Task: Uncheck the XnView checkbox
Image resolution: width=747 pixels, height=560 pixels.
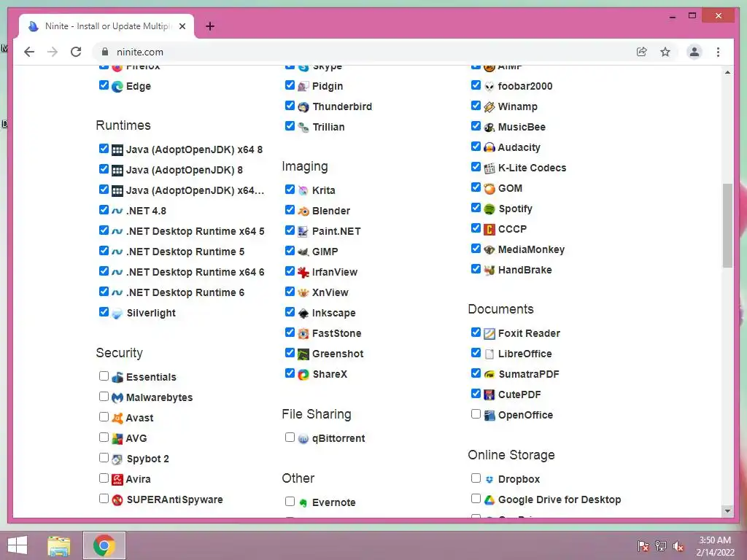Action: coord(290,292)
